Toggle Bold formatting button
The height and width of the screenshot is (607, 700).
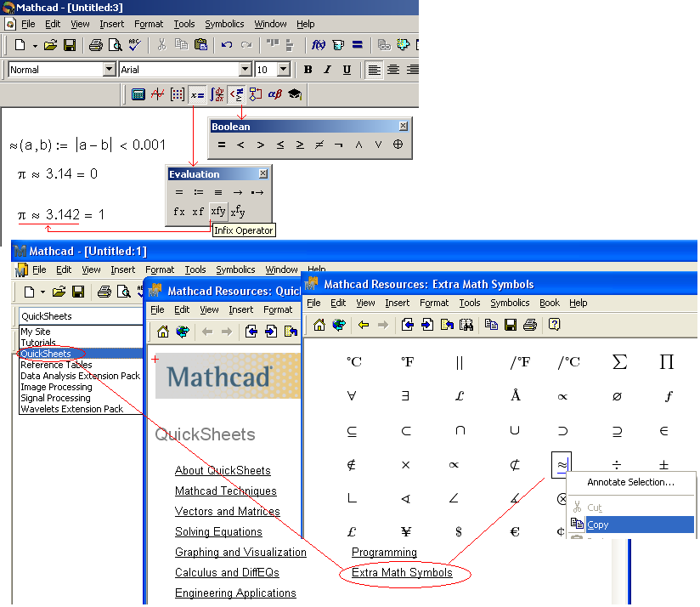[x=308, y=69]
